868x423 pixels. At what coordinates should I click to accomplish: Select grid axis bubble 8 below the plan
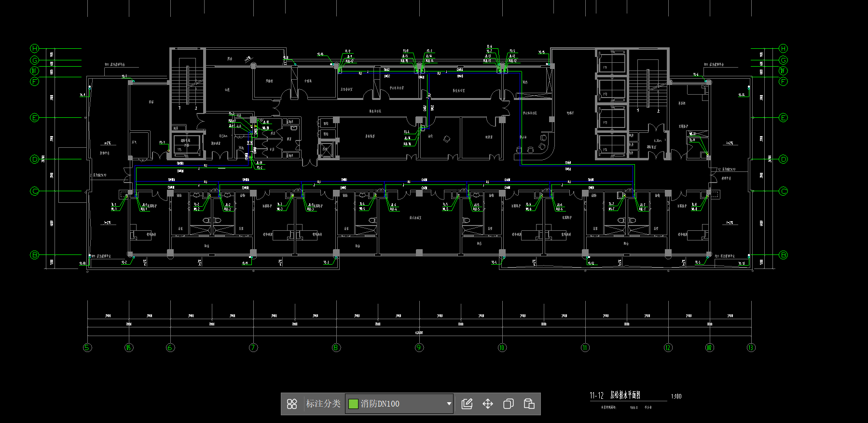[x=336, y=348]
